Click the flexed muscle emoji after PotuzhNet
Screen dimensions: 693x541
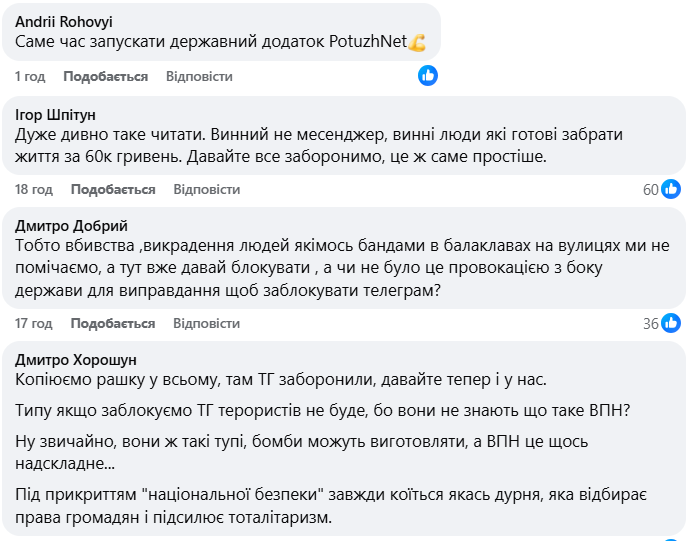point(417,43)
